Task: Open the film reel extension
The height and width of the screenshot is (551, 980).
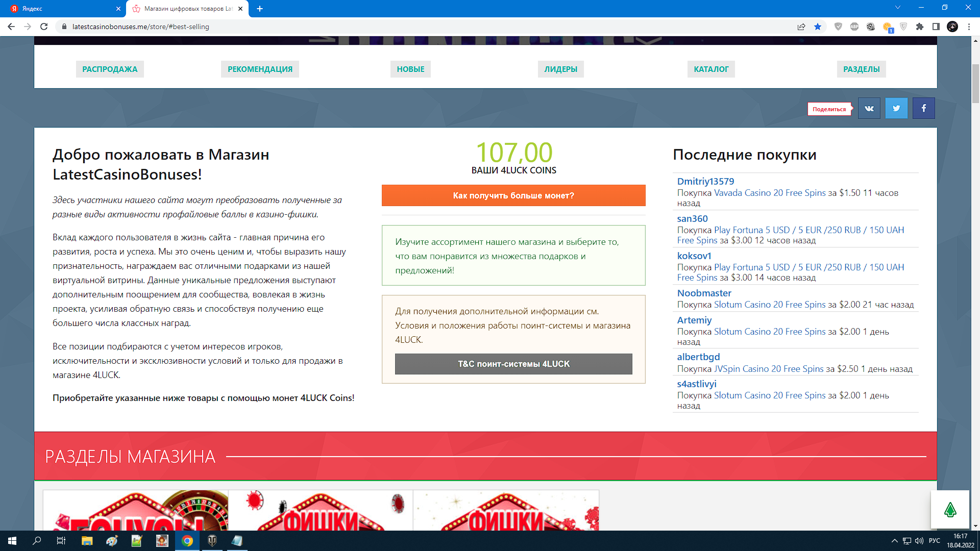Action: (871, 27)
